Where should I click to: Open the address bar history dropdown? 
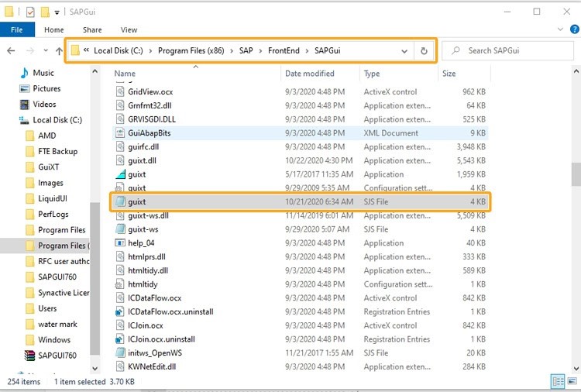tap(405, 51)
